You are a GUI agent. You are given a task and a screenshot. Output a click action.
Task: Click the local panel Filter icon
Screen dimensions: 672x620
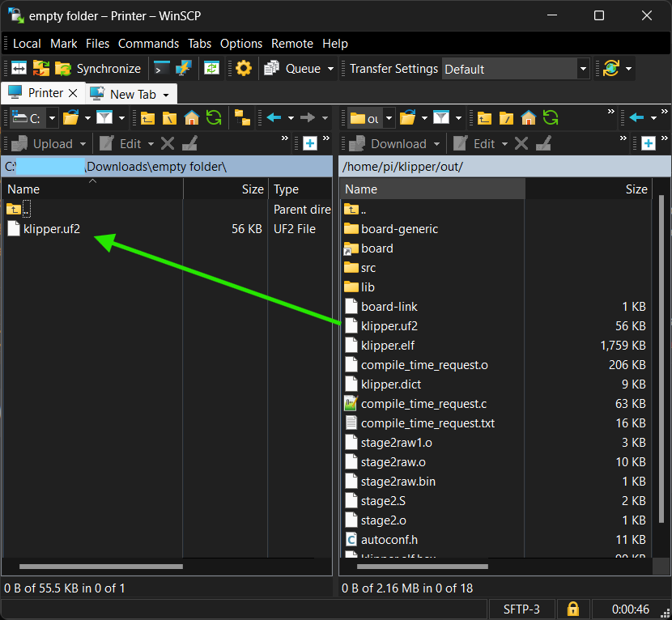coord(104,117)
